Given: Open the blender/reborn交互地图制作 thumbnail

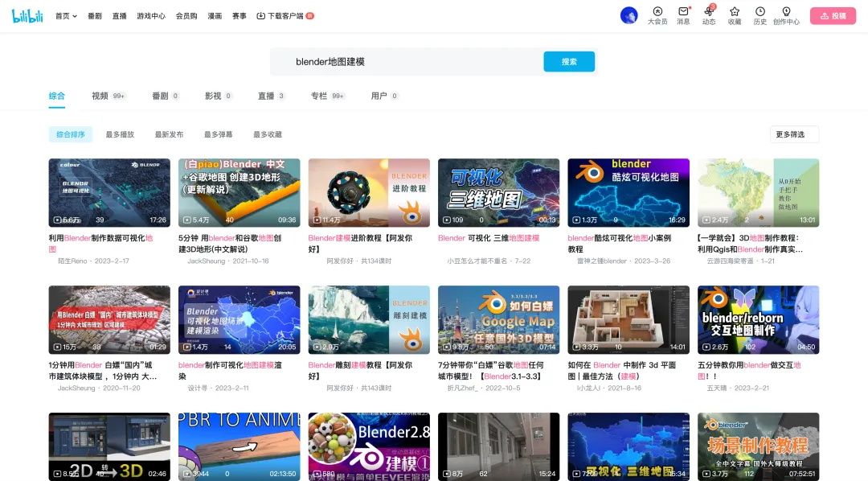Looking at the screenshot, I should click(759, 320).
